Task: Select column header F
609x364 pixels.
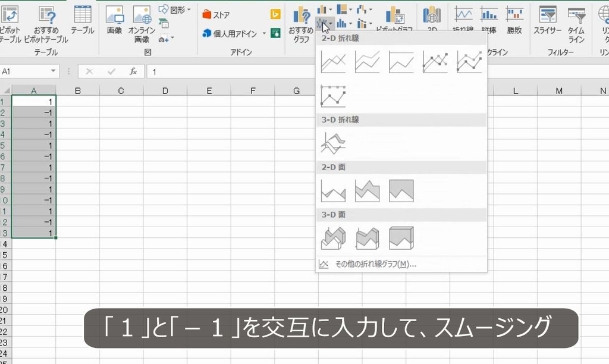Action: tap(253, 90)
